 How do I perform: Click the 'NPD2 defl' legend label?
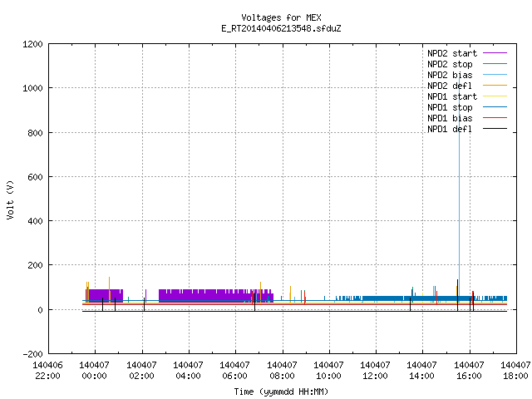450,86
